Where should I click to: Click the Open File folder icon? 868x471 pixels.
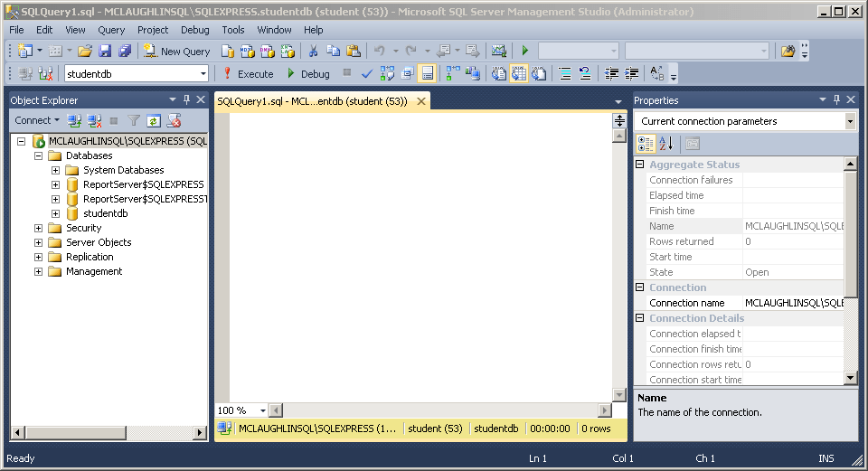85,51
